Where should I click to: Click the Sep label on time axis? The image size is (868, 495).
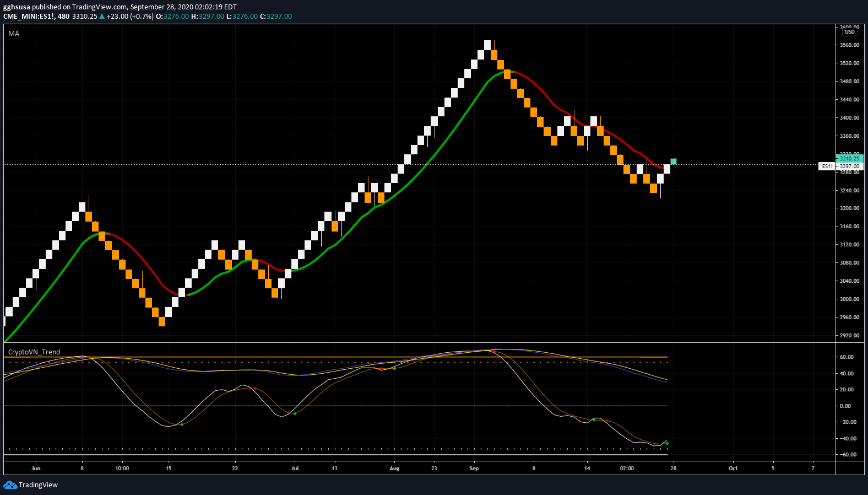pos(474,469)
